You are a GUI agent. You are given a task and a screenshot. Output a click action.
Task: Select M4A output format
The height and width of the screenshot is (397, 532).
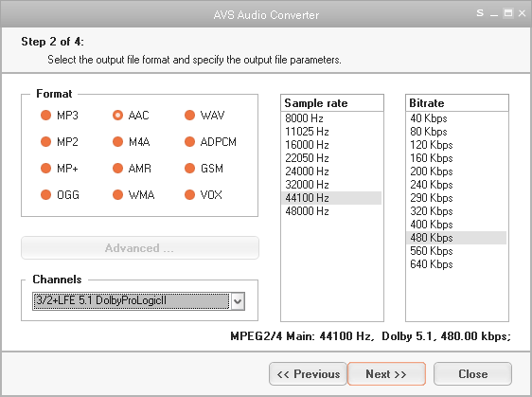point(117,141)
